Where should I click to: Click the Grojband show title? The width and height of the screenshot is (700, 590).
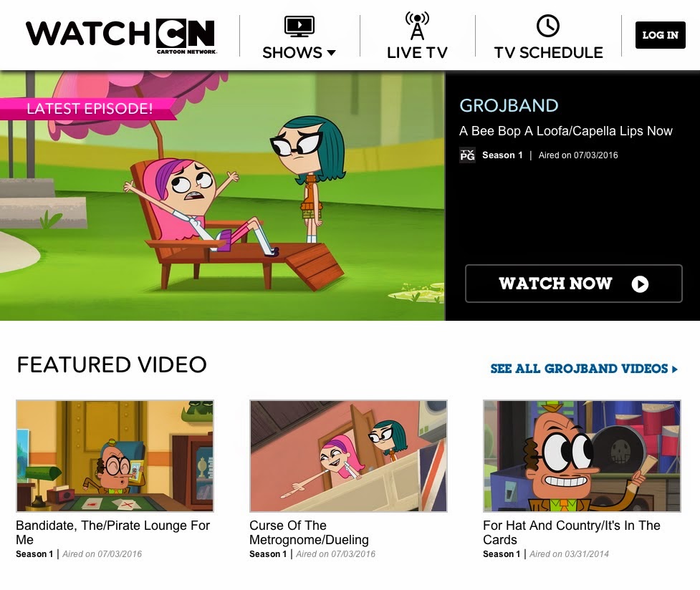click(509, 106)
